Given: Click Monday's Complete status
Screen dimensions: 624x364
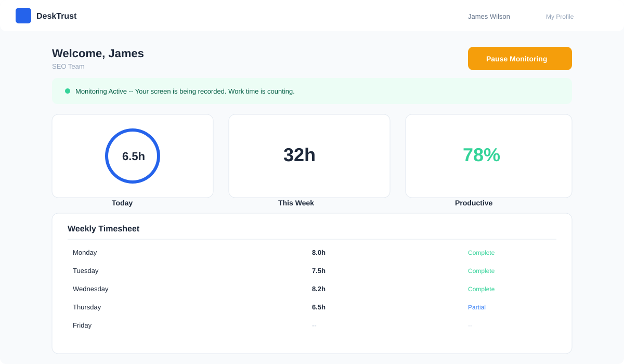Looking at the screenshot, I should 481,253.
